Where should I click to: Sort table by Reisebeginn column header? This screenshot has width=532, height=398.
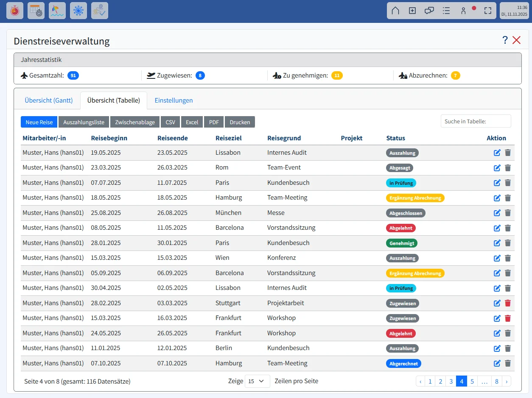[109, 138]
